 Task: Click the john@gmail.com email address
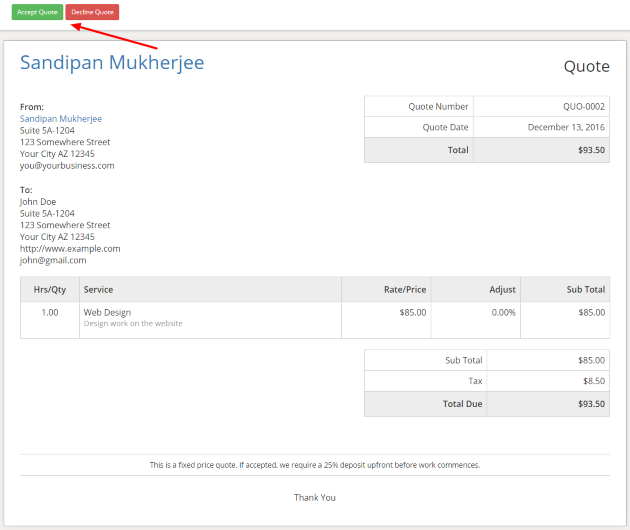coord(53,260)
